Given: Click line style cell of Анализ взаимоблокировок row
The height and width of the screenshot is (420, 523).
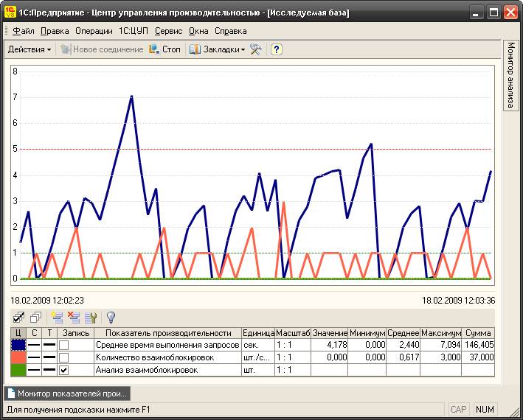Looking at the screenshot, I should coord(34,370).
